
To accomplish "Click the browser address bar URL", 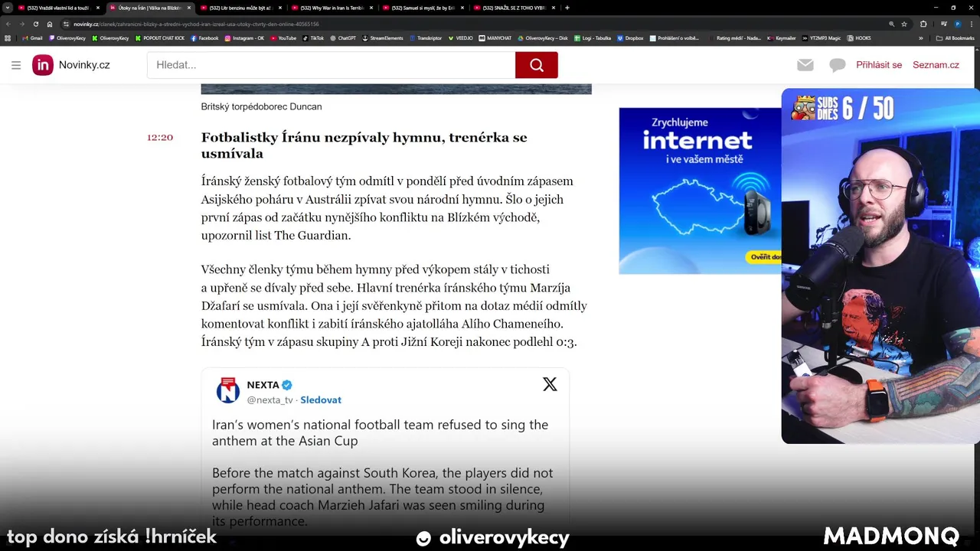I will pyautogui.click(x=196, y=24).
